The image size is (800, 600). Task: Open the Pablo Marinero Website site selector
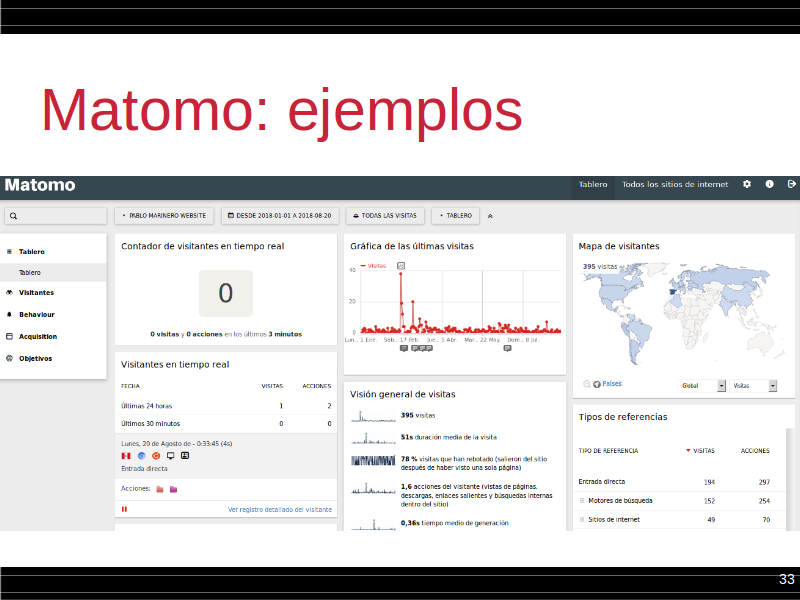pos(165,215)
